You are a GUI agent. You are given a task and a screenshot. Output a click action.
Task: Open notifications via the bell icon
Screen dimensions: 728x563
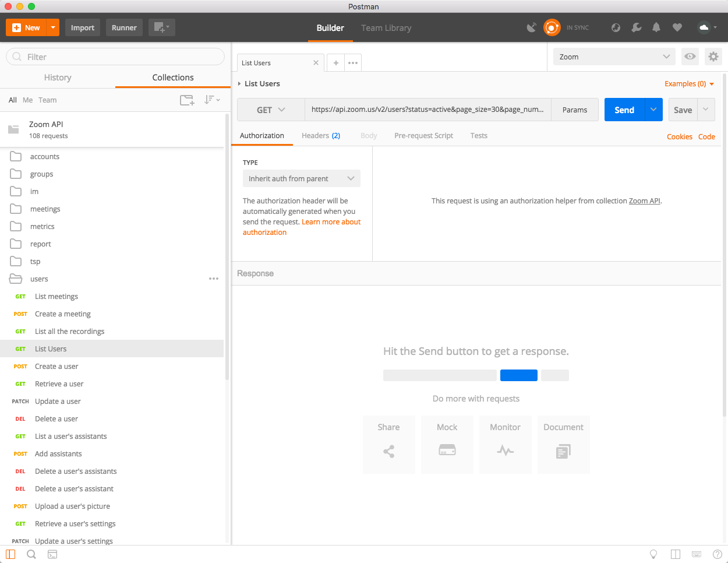(x=656, y=27)
